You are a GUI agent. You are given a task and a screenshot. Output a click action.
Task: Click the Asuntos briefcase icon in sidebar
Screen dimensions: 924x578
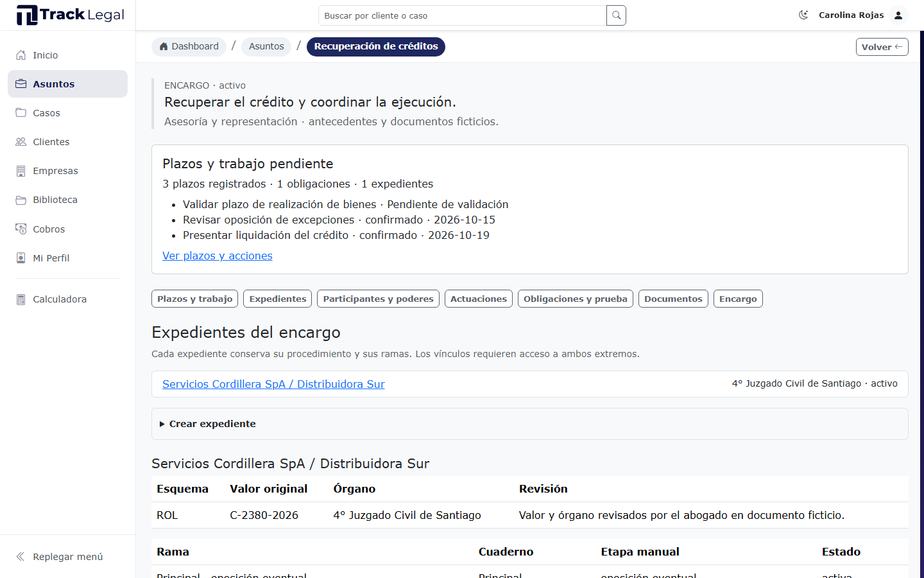tap(21, 84)
